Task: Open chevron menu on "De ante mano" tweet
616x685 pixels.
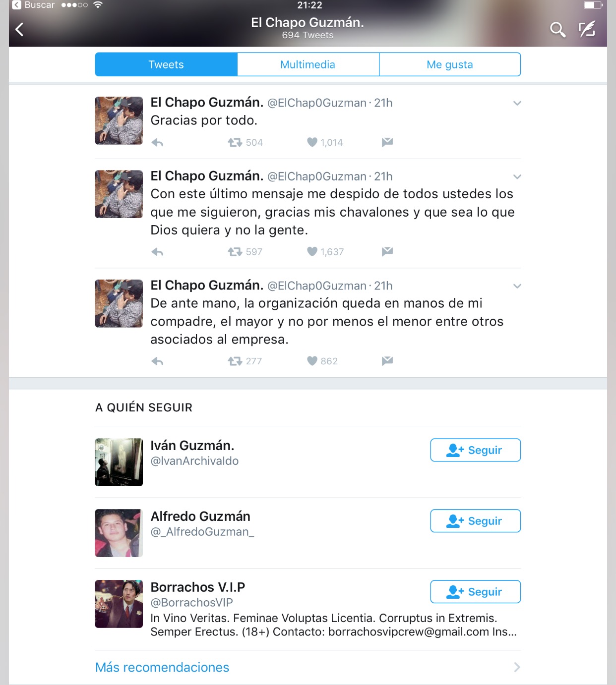Action: (517, 286)
